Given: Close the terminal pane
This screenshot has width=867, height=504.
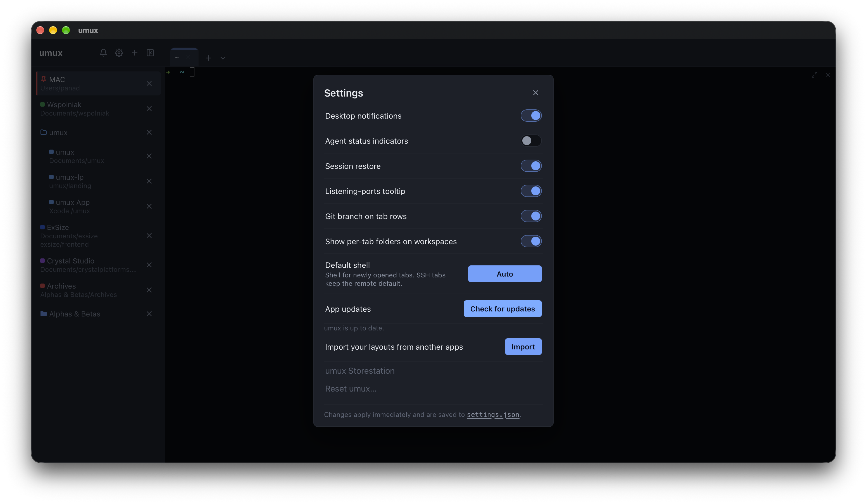Looking at the screenshot, I should [x=828, y=75].
